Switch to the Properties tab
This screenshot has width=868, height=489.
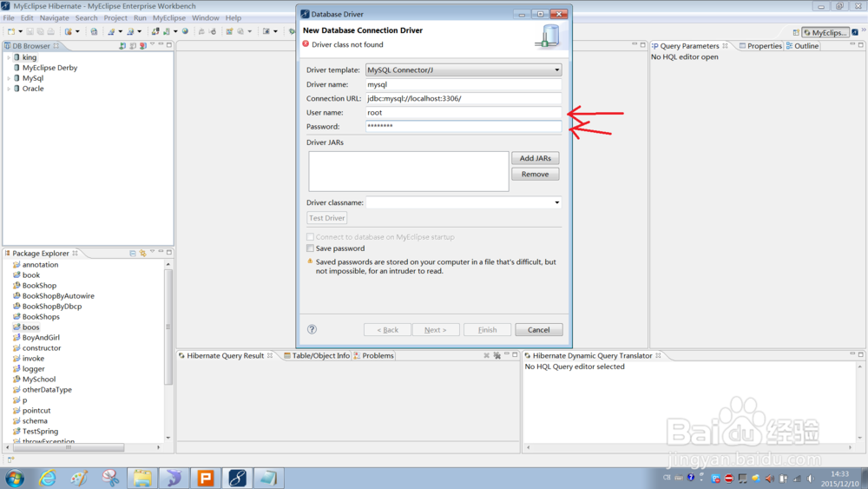[760, 46]
